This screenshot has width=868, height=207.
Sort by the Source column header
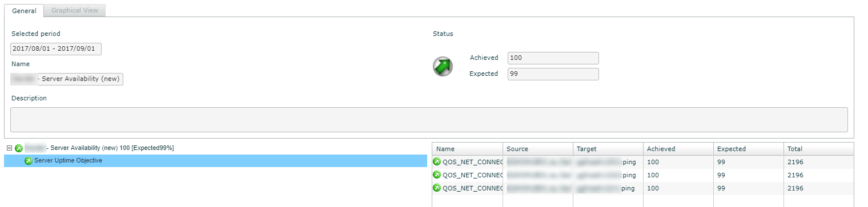(x=537, y=149)
